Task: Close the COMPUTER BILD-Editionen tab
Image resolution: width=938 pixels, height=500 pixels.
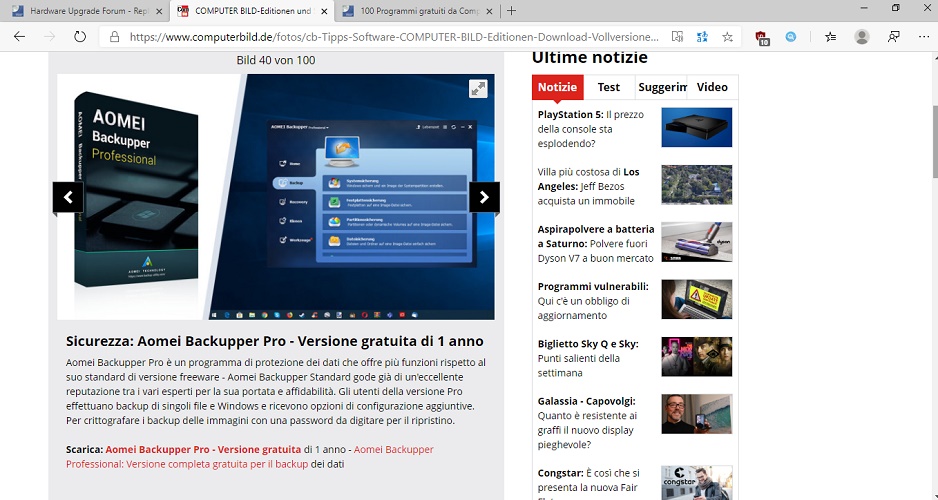Action: (x=324, y=11)
